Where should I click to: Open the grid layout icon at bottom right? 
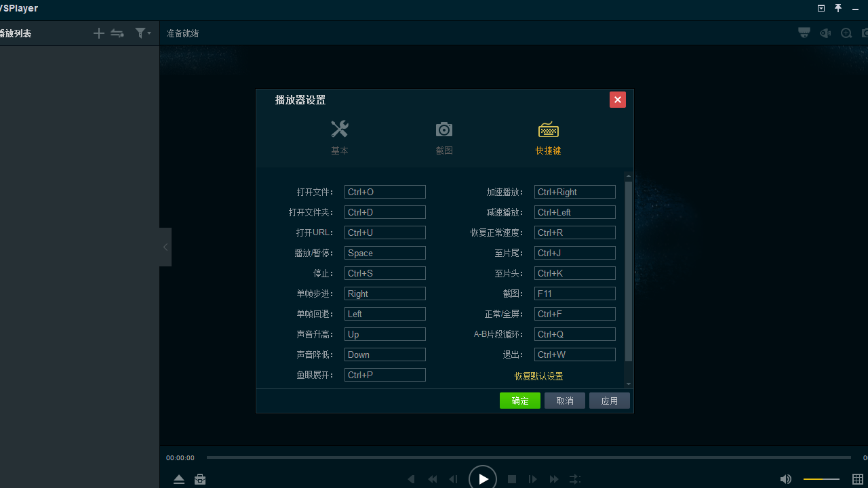point(858,479)
